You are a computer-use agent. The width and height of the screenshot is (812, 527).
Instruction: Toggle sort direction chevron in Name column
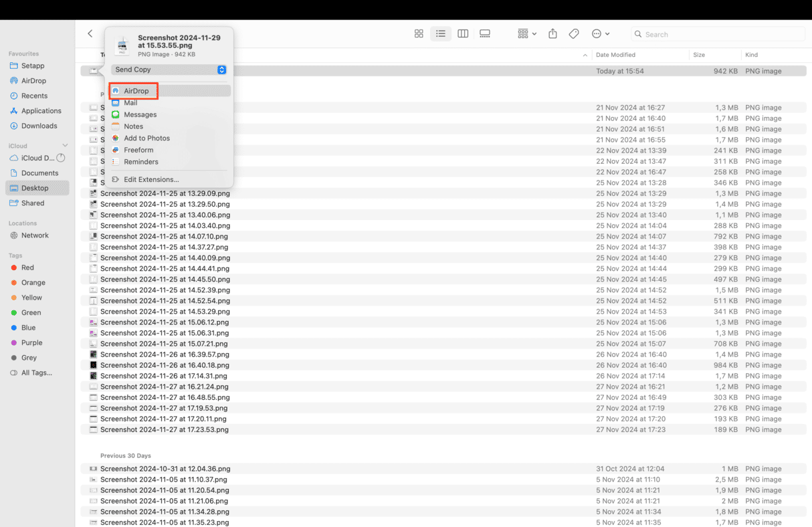coord(585,55)
